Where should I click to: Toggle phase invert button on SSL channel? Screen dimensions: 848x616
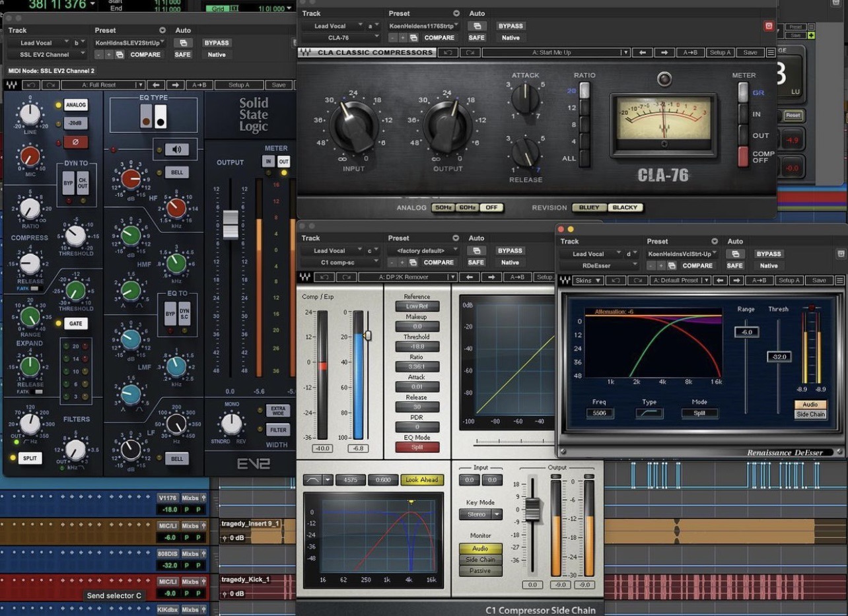[x=75, y=141]
